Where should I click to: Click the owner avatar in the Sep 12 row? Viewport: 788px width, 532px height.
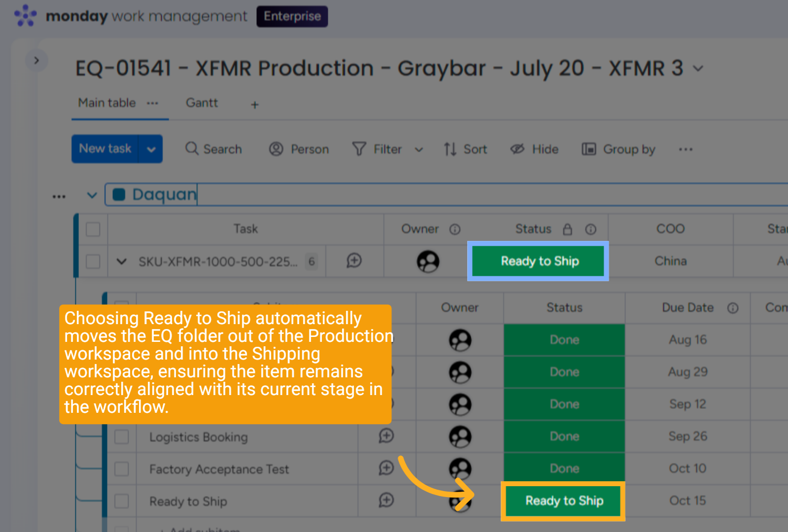click(460, 404)
